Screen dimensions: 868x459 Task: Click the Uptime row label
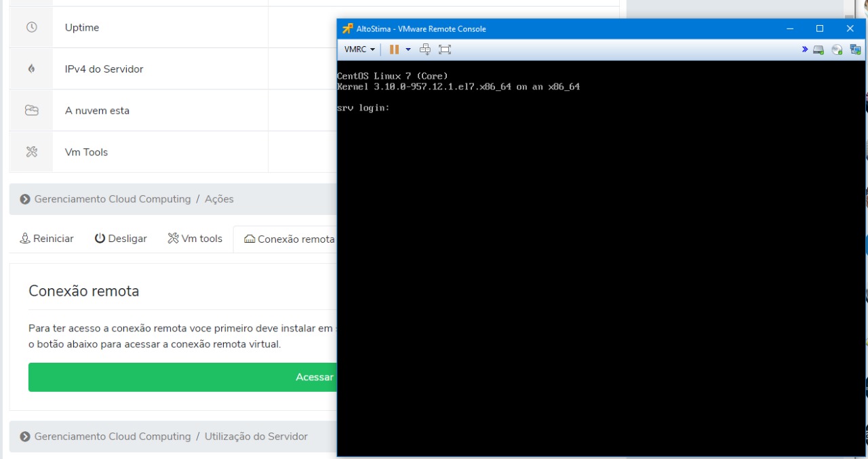tap(81, 28)
